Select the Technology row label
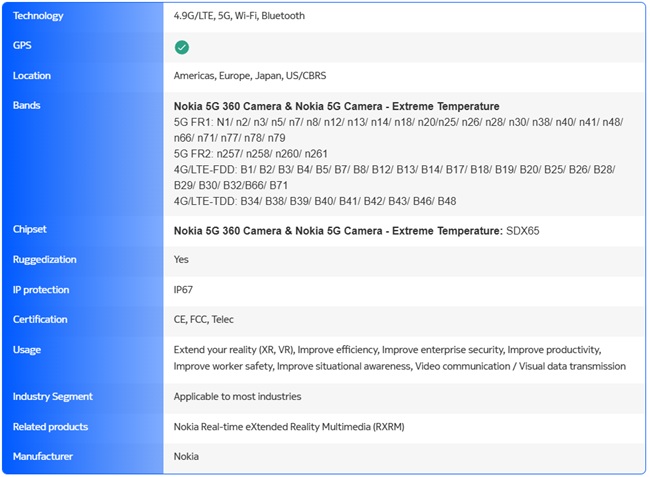This screenshot has height=477, width=650. point(38,16)
